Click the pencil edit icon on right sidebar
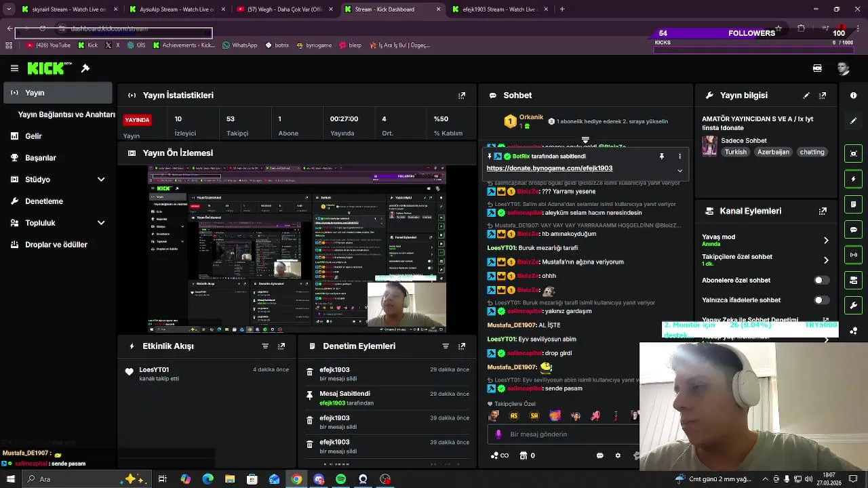Screen dimensions: 868x488 853,121
